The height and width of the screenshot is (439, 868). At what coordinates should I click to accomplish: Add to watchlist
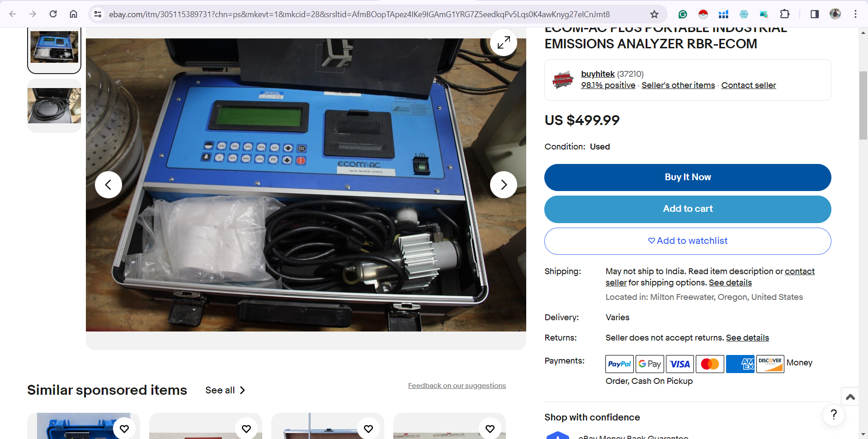coord(688,241)
